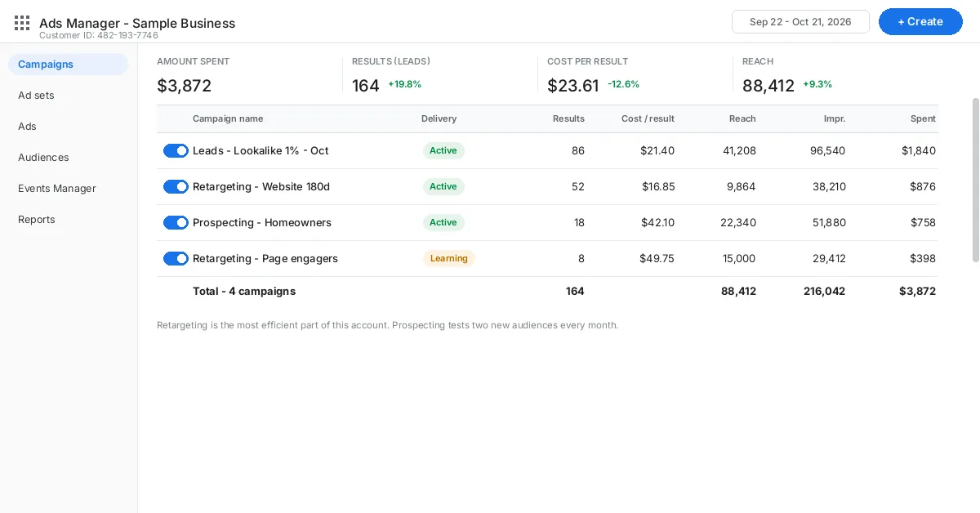Click the 216,042 total impressions value
This screenshot has width=980, height=513.
[824, 292]
